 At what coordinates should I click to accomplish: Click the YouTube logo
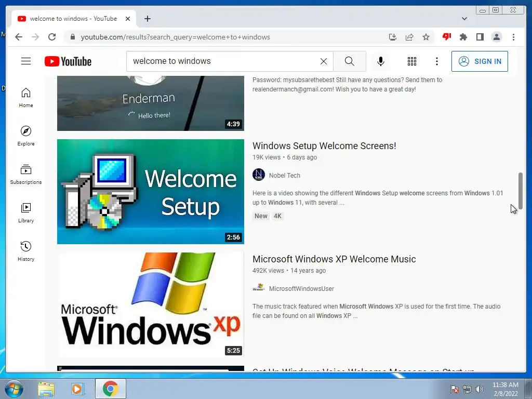[68, 61]
